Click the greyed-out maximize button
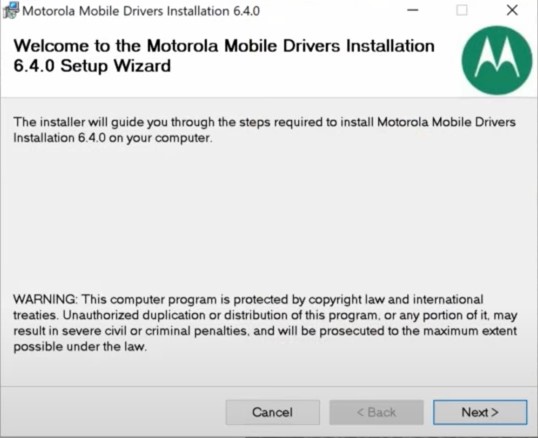Screen dimensions: 538x438 click(x=461, y=10)
